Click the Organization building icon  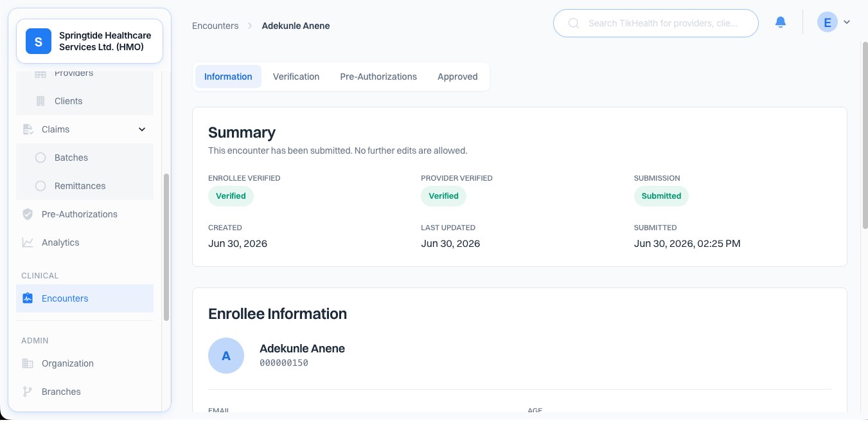pos(28,363)
